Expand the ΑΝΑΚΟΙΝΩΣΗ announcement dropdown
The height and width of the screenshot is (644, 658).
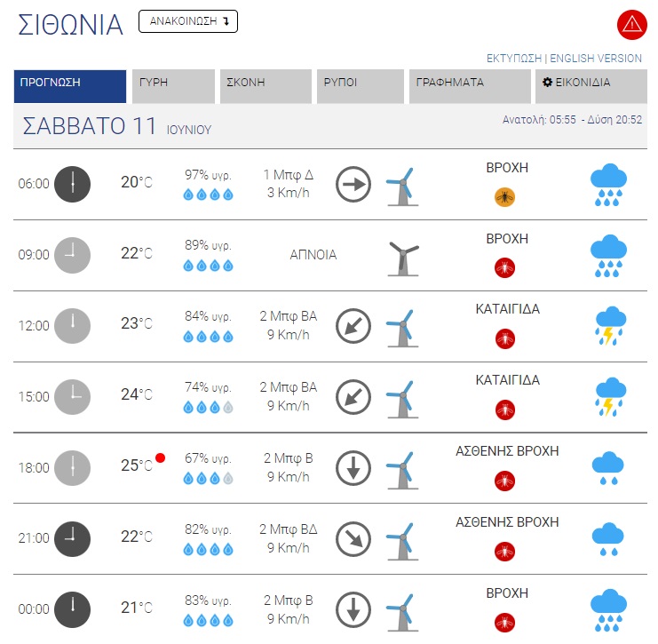click(x=188, y=22)
